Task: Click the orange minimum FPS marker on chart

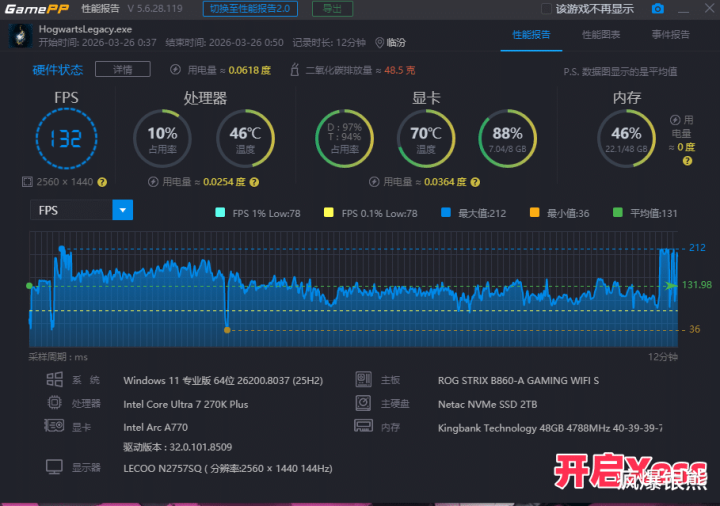Action: pos(227,330)
